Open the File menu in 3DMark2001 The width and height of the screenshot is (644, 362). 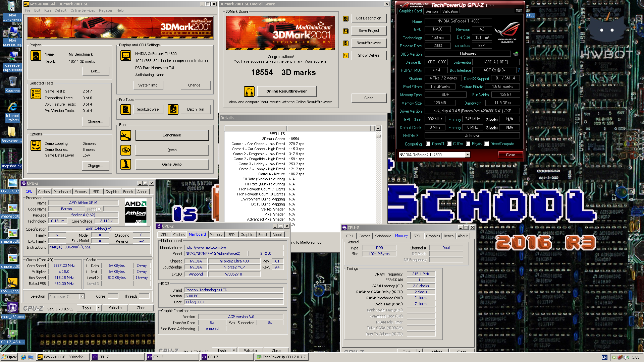point(28,10)
